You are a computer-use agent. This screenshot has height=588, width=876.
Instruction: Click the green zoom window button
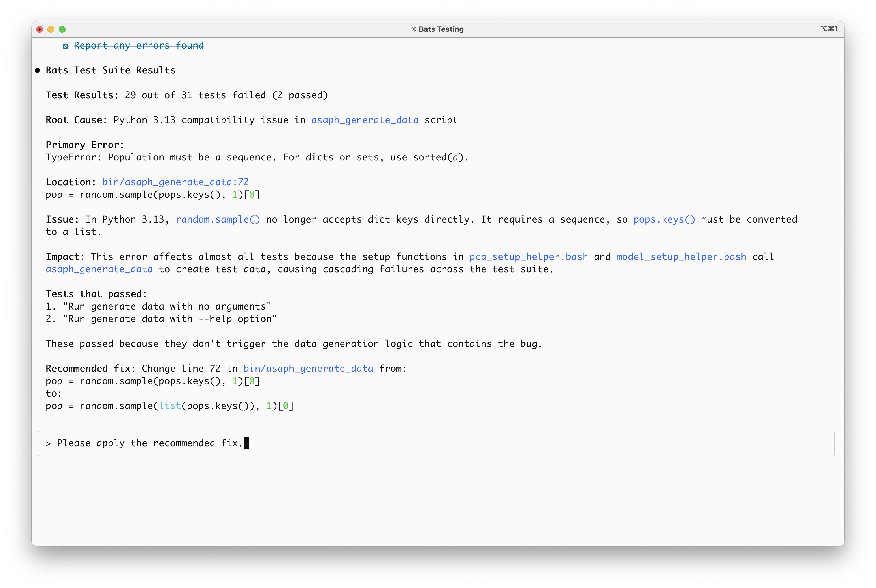pos(62,29)
